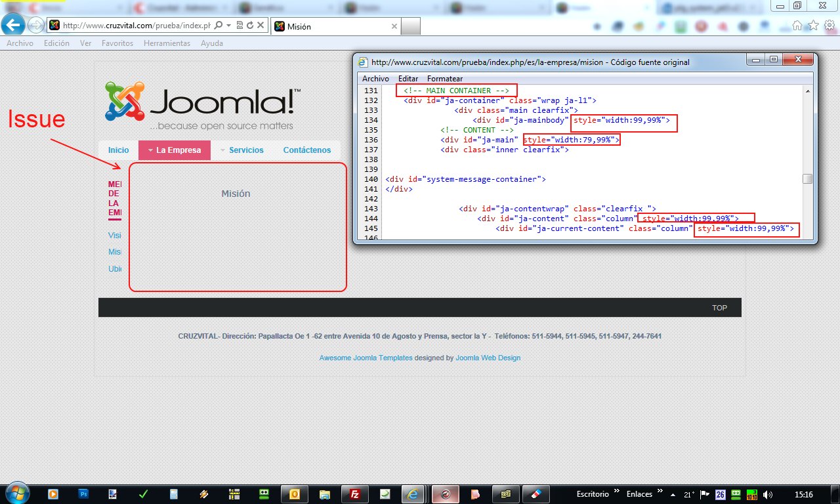Expand the Enlaces toolbar chevron
Image resolution: width=840 pixels, height=504 pixels.
660,492
